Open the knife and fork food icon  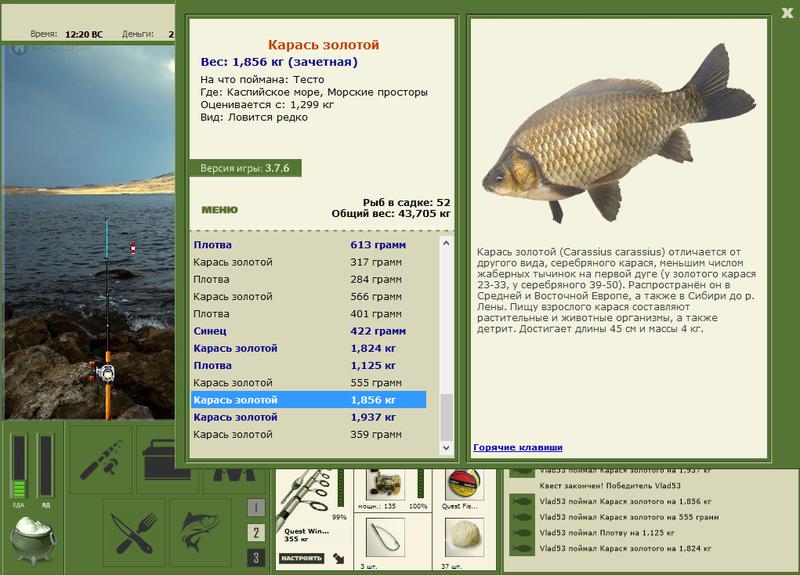pos(134,533)
